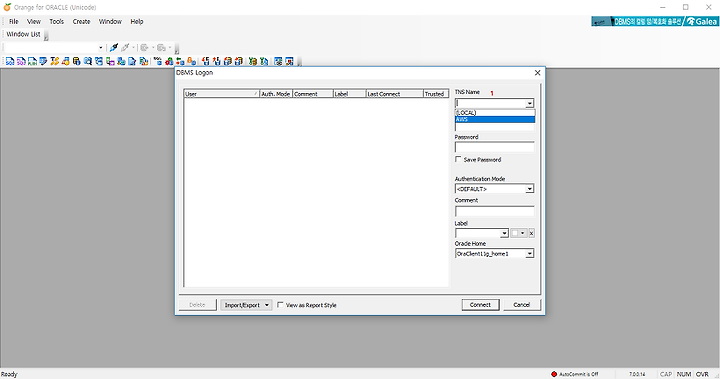Toggle View as Report Style checkbox
The height and width of the screenshot is (379, 720).
tap(280, 305)
